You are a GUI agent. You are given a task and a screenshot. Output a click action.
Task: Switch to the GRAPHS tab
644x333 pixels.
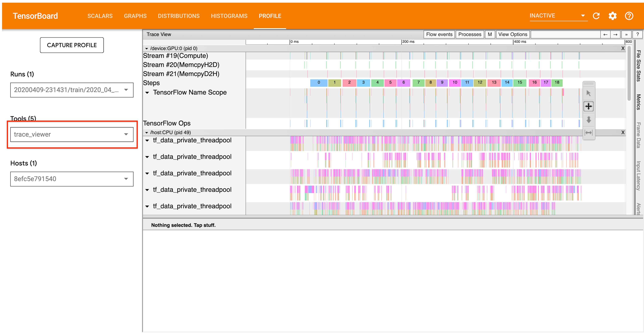[x=135, y=16]
